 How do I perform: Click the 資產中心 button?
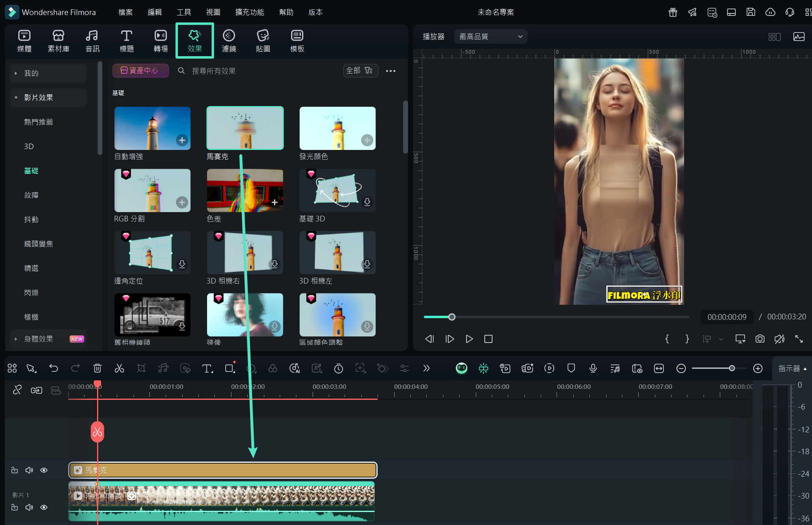point(140,71)
